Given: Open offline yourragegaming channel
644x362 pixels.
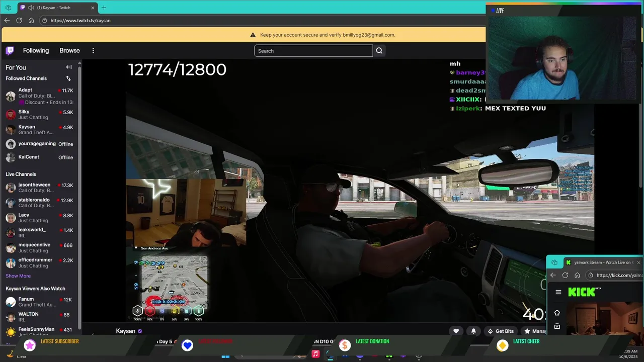Looking at the screenshot, I should pyautogui.click(x=40, y=144).
